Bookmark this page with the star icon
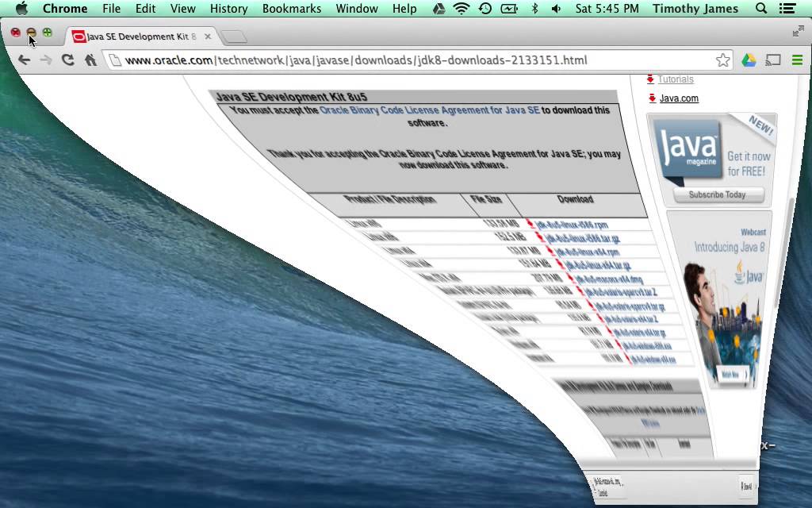Image resolution: width=812 pixels, height=508 pixels. [x=723, y=60]
